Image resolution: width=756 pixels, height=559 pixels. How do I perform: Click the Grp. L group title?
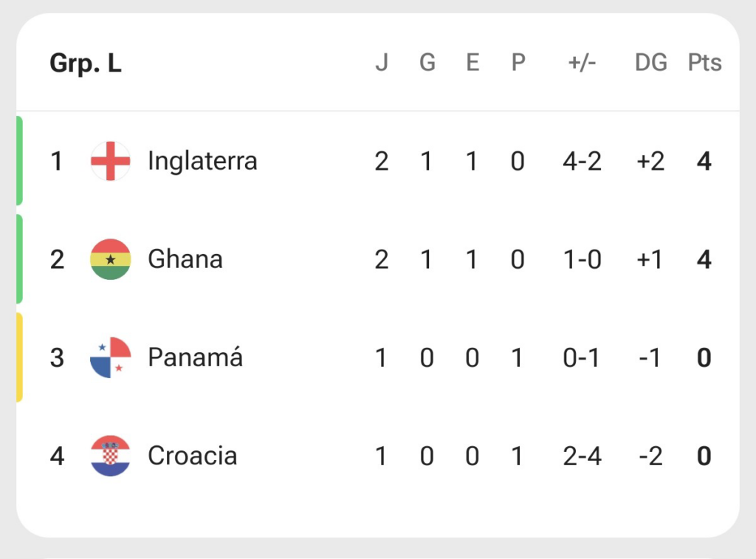coord(86,64)
